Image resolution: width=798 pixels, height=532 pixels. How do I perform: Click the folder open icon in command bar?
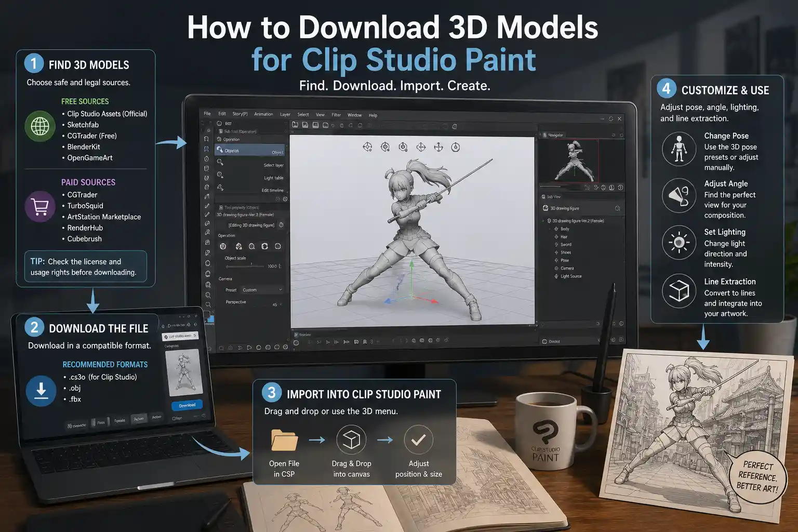coord(295,125)
